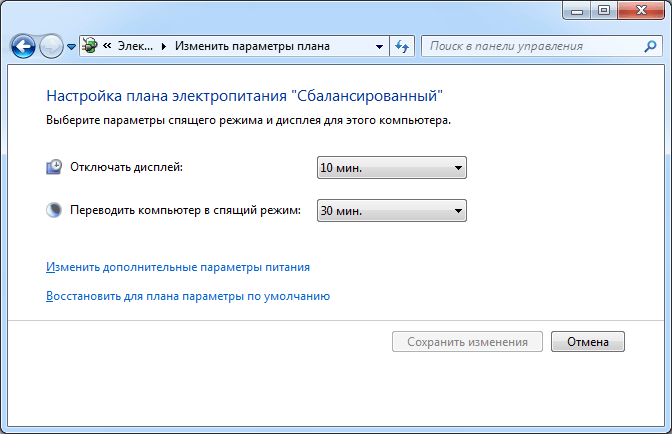672x434 pixels.
Task: Click the "Отмена" button
Action: click(588, 341)
